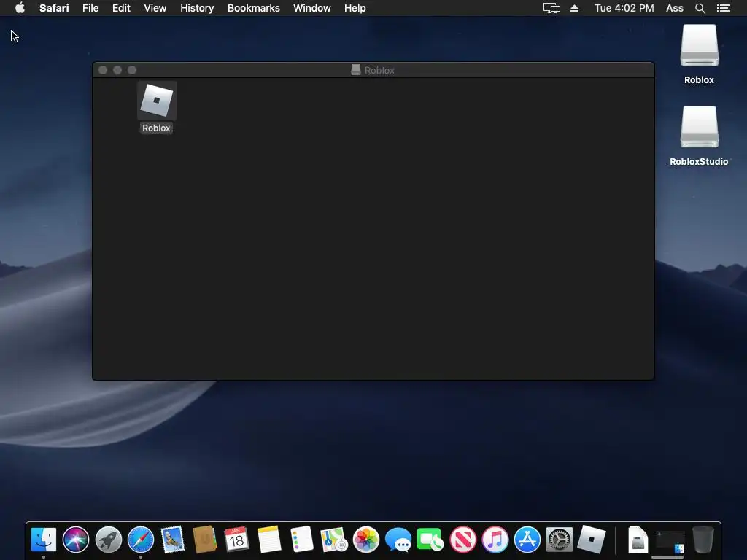Image resolution: width=747 pixels, height=560 pixels.
Task: Open the History menu
Action: pos(197,8)
